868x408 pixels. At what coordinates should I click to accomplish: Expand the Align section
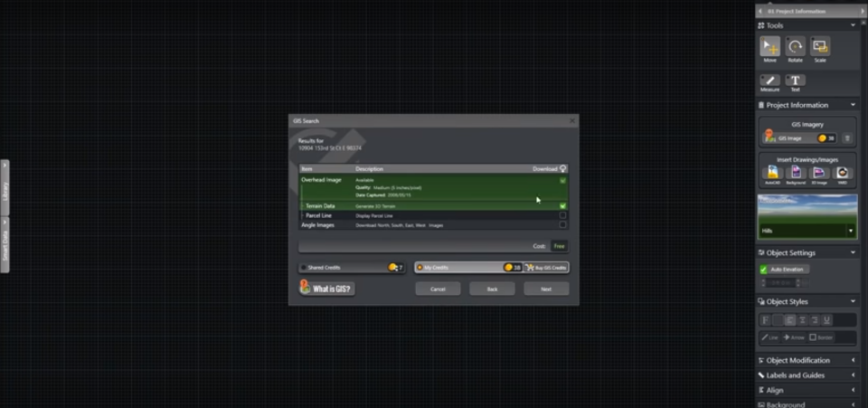pyautogui.click(x=853, y=390)
